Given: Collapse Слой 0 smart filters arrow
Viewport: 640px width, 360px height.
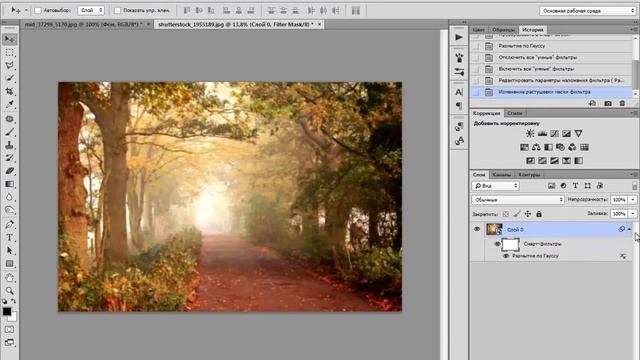Looking at the screenshot, I should pyautogui.click(x=629, y=229).
